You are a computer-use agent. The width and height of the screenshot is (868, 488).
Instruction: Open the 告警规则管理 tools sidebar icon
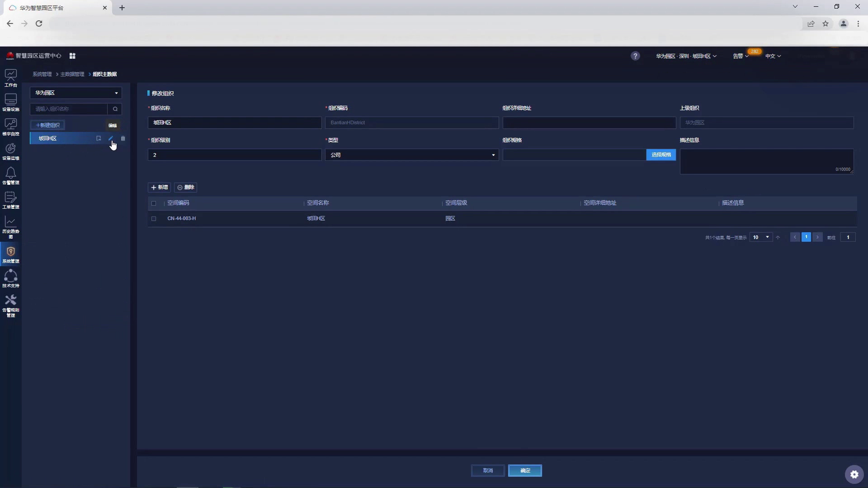(10, 305)
